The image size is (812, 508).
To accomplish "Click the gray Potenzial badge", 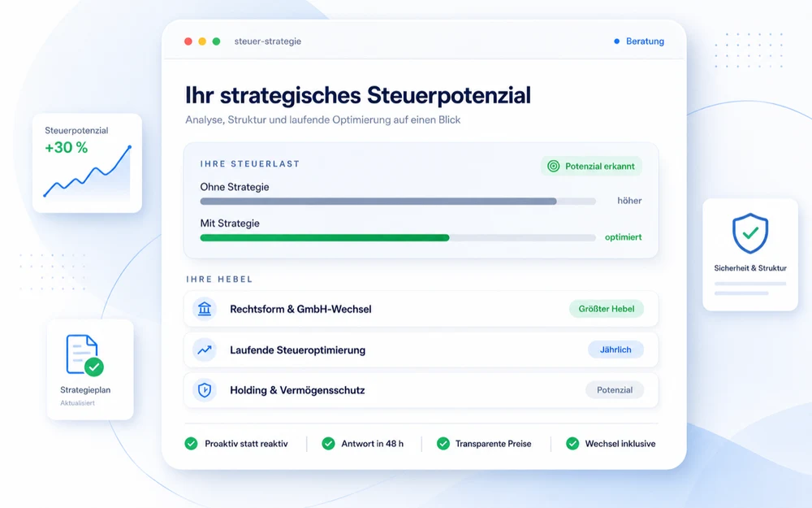I will 615,390.
